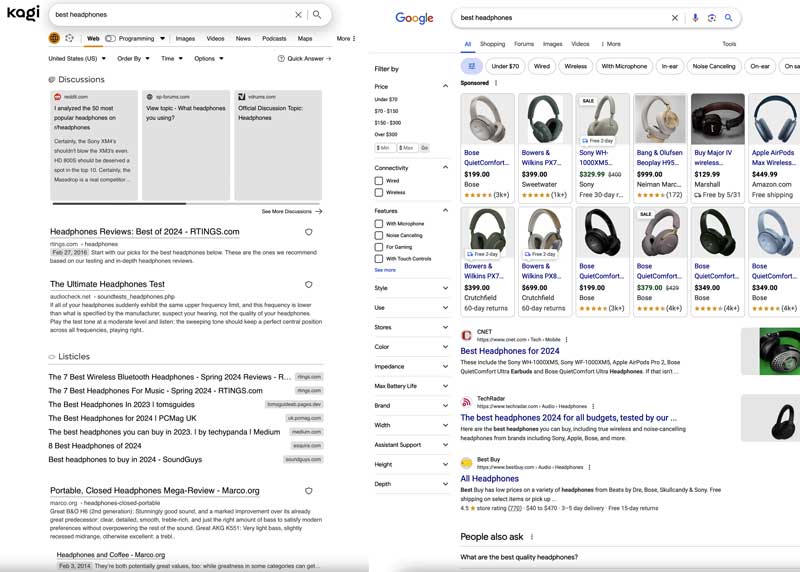This screenshot has width=800, height=572.
Task: Click the dashed circle icon next to the Kagi globe
Action: point(69,38)
